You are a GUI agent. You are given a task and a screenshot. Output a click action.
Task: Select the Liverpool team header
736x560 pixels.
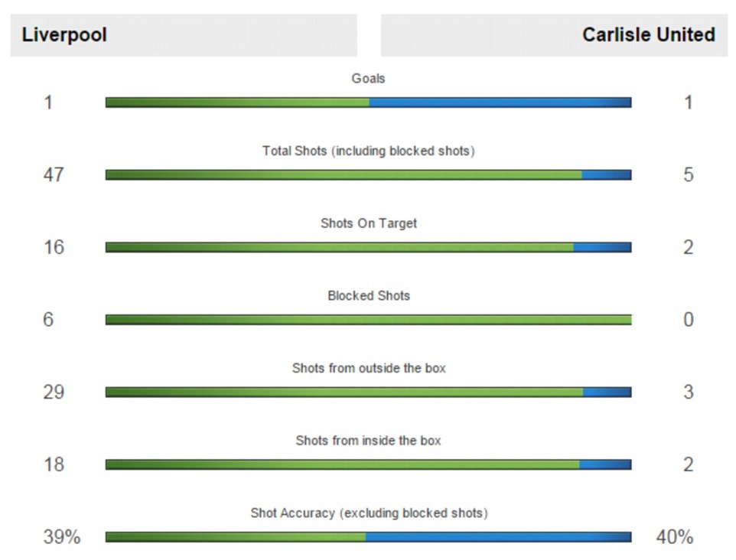[x=65, y=35]
